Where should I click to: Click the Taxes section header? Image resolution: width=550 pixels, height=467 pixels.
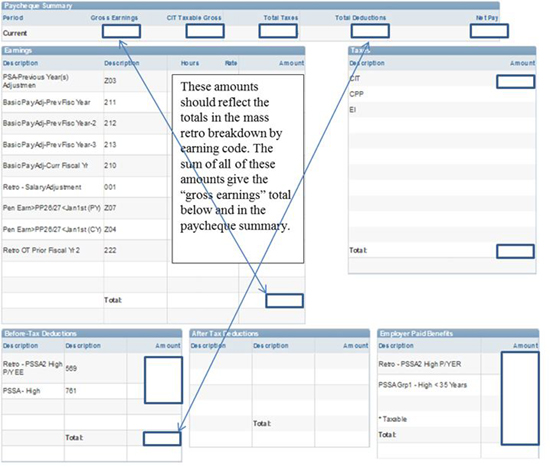pos(442,50)
